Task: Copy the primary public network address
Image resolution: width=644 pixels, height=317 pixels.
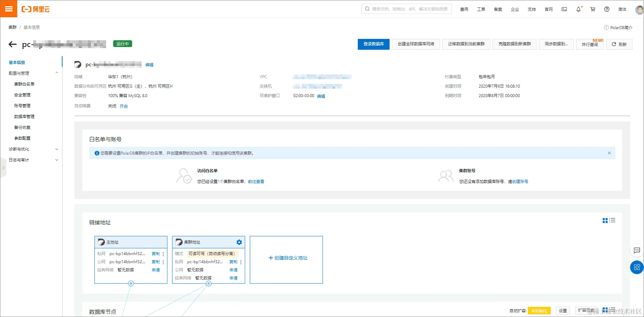Action: (156, 262)
